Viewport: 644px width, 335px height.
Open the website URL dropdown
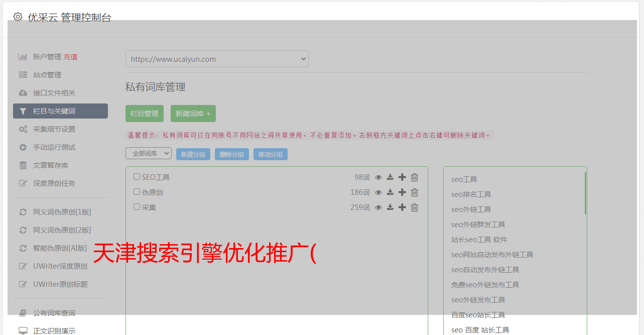217,59
